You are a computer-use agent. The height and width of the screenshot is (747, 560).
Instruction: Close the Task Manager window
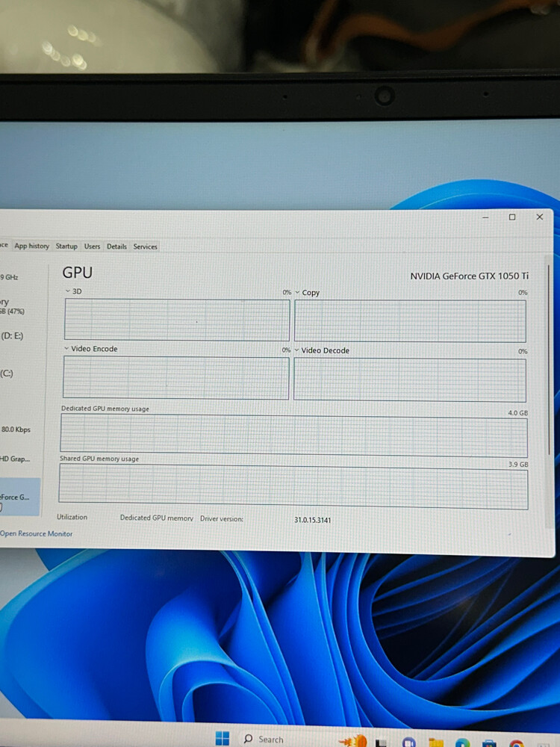point(540,217)
